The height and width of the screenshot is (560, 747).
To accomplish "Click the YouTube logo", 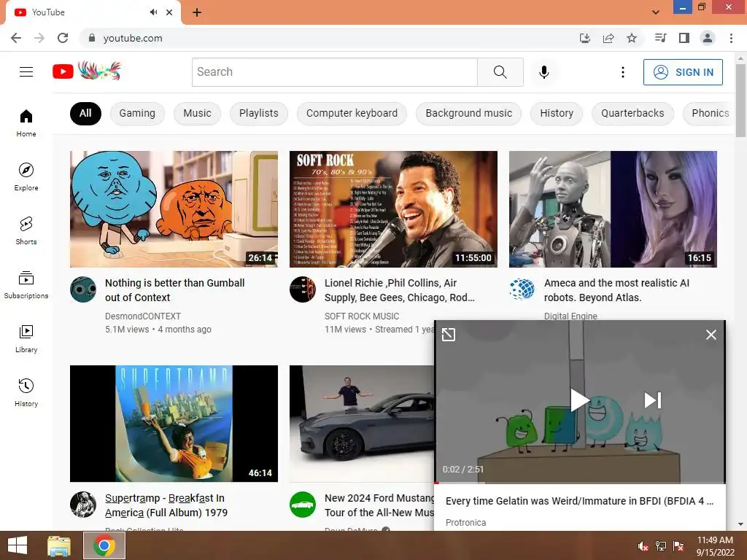I will click(x=87, y=71).
